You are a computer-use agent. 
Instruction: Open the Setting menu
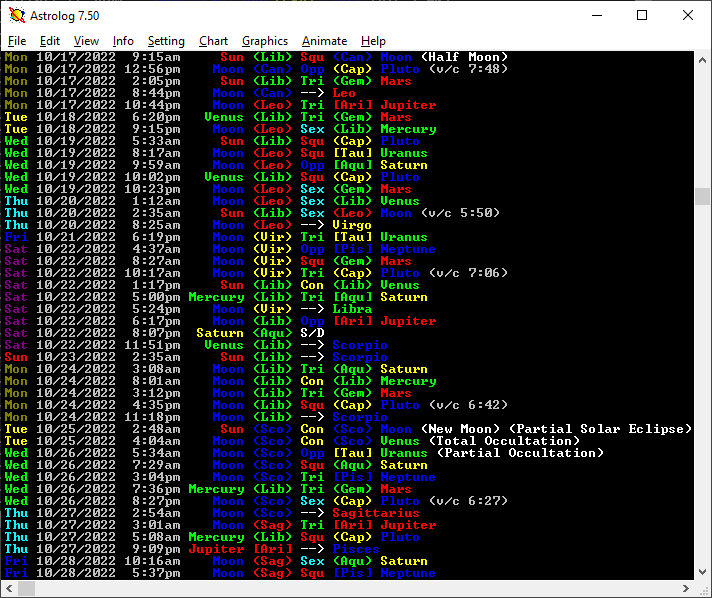click(166, 41)
